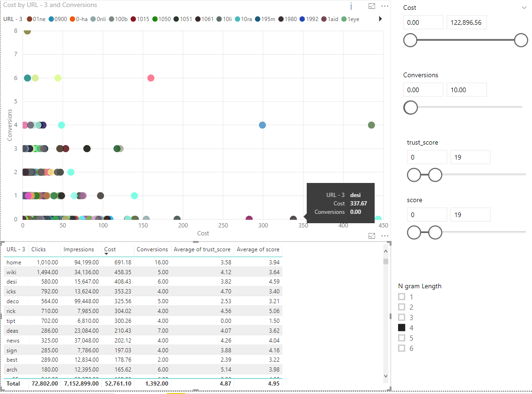
Task: Check the N gram Length 1 box
Action: point(401,297)
